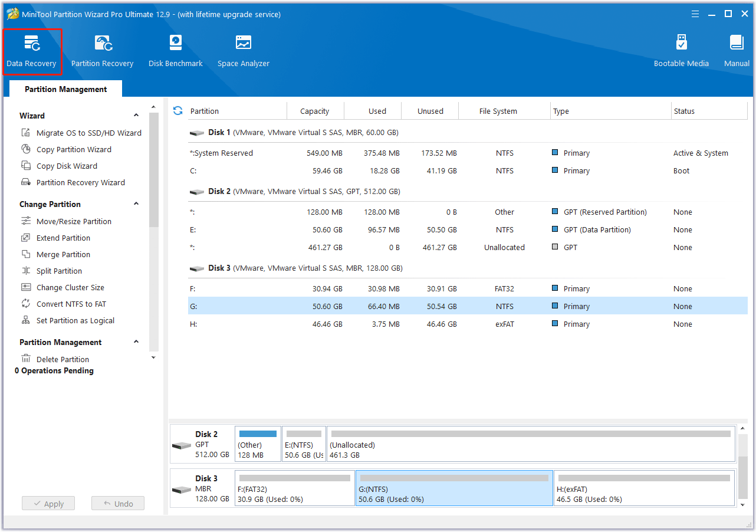Select H:(exFAT) block in disk map
The height and width of the screenshot is (532, 756).
(x=644, y=488)
